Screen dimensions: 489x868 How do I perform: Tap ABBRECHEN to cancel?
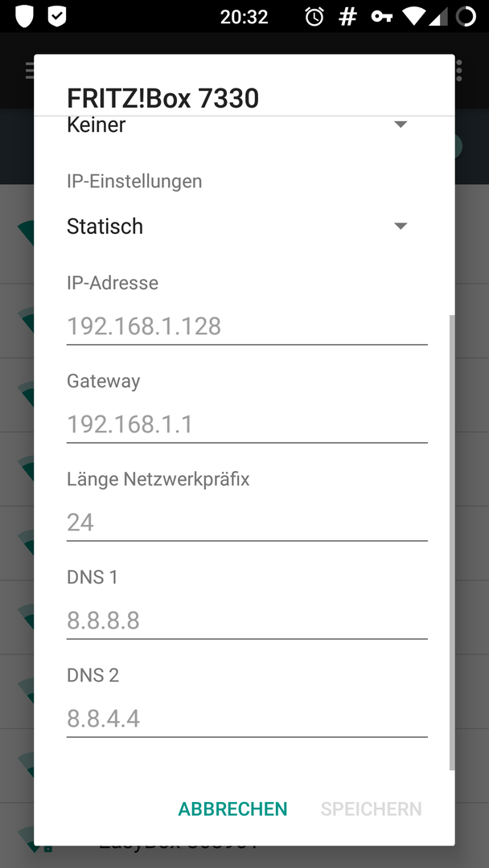point(232,809)
